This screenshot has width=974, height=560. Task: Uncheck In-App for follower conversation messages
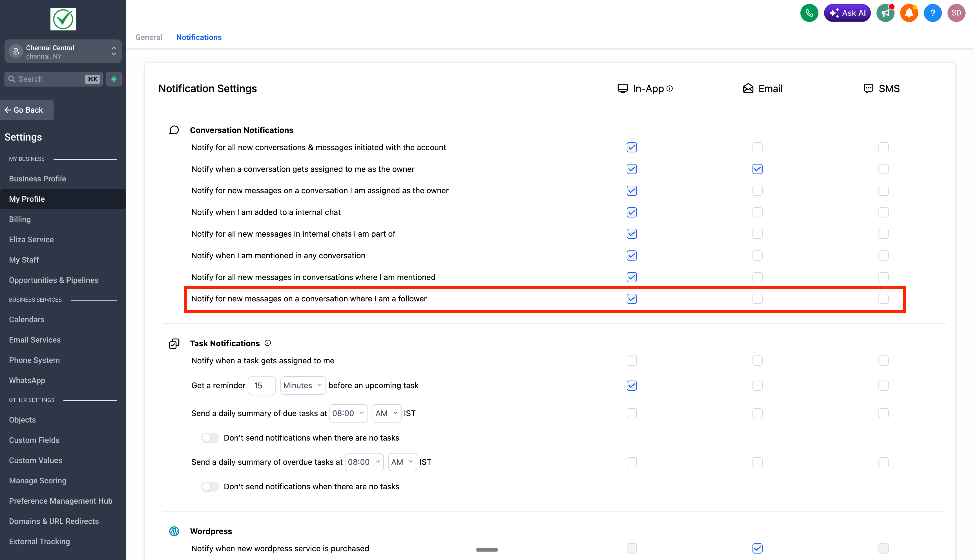click(632, 299)
